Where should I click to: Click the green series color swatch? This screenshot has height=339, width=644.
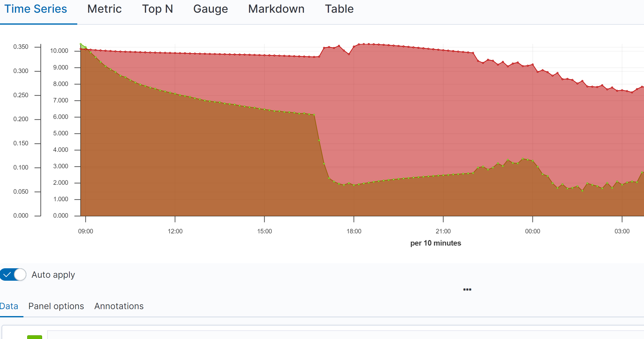(x=34, y=337)
